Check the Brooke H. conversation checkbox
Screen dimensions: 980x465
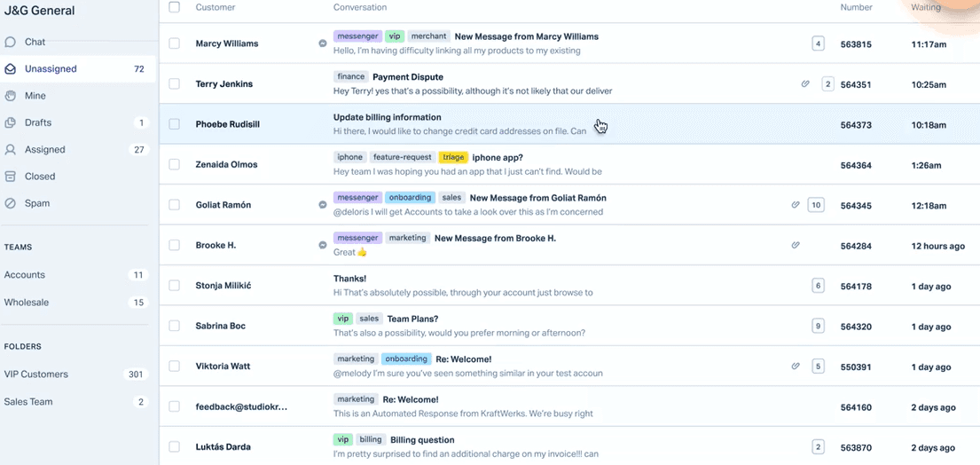point(175,245)
